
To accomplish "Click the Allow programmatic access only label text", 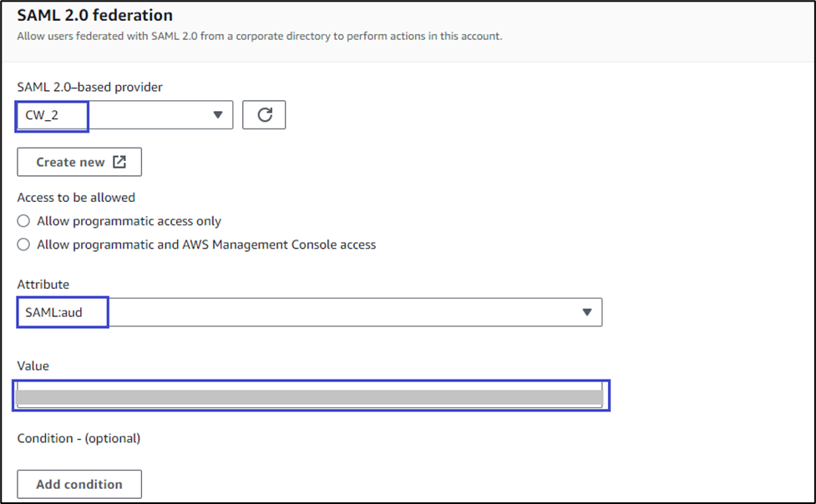I will pyautogui.click(x=129, y=221).
